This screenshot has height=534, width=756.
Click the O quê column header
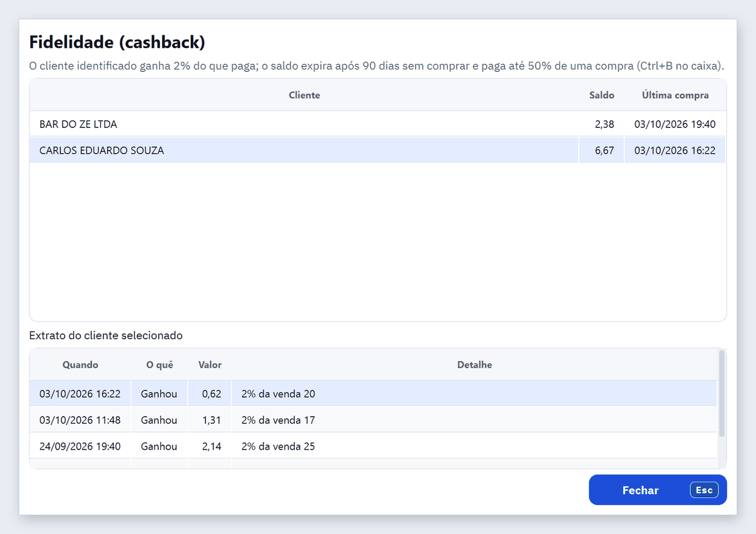point(159,365)
